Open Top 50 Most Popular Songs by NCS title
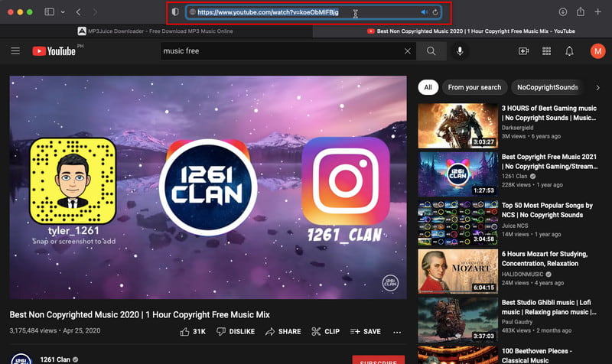Image resolution: width=612 pixels, height=364 pixels. (547, 210)
